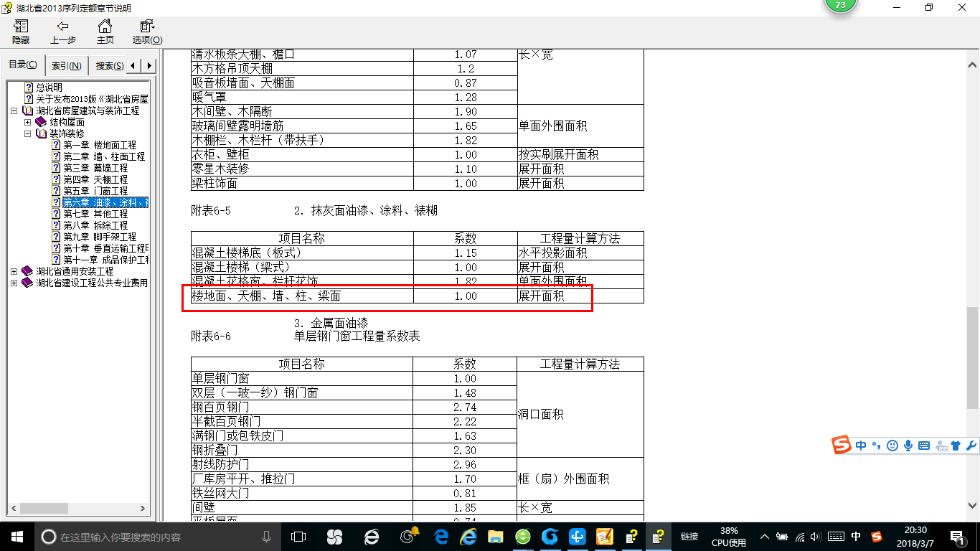Select the 结构屋面 book item
The width and height of the screenshot is (980, 551).
coord(67,122)
